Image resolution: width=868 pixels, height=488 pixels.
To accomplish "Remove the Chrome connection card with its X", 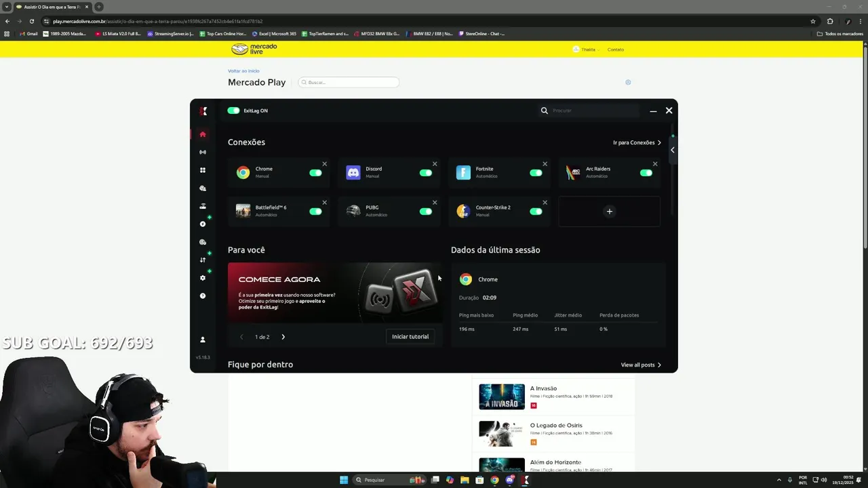I will tap(324, 164).
